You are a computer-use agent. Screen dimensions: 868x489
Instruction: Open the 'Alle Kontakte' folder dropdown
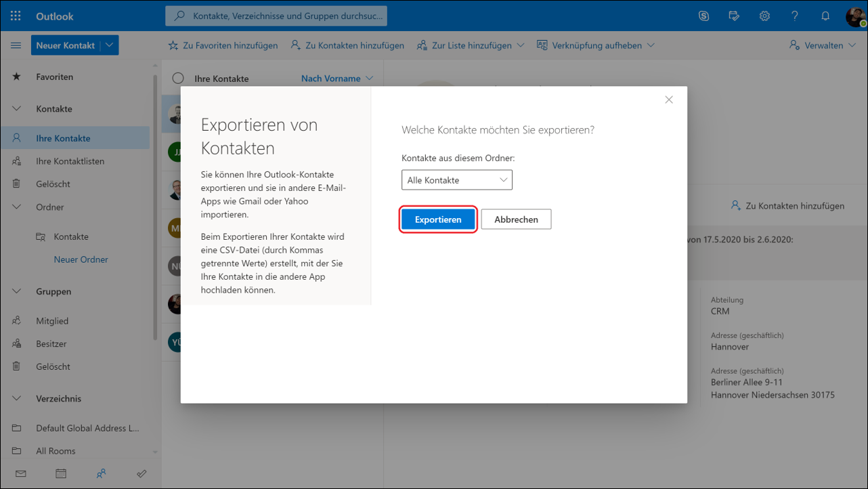(x=457, y=180)
